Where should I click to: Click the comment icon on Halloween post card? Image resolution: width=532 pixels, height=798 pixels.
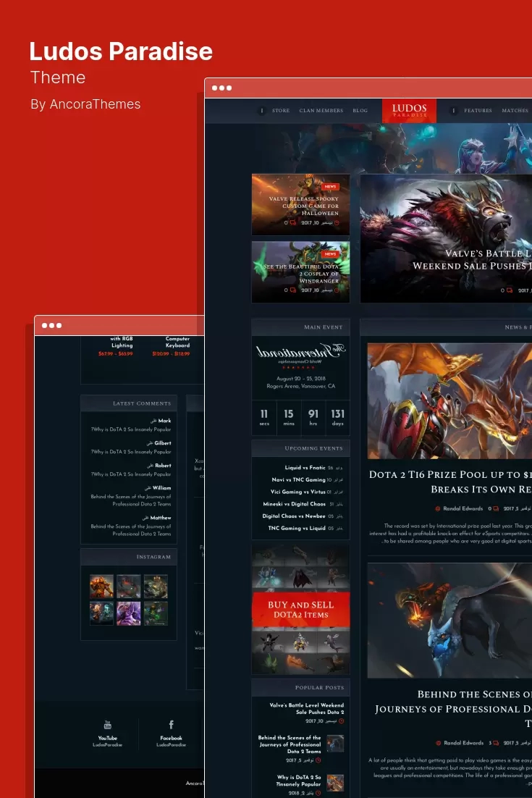click(x=293, y=223)
